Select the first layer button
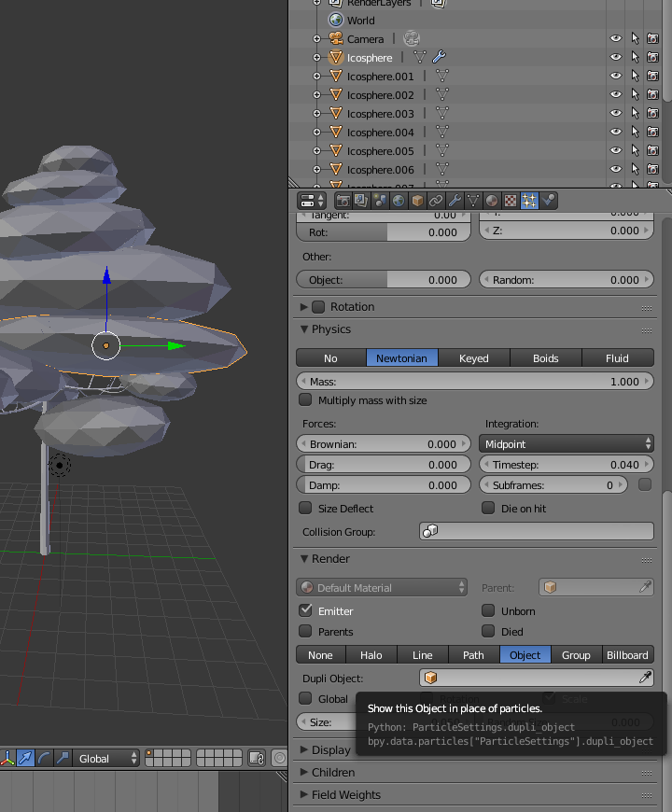 [149, 754]
